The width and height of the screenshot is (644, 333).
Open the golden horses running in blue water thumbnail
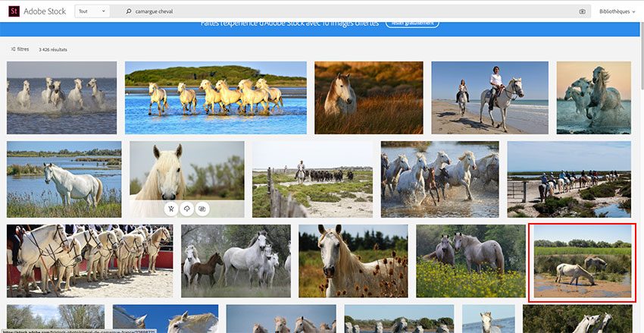(x=216, y=98)
